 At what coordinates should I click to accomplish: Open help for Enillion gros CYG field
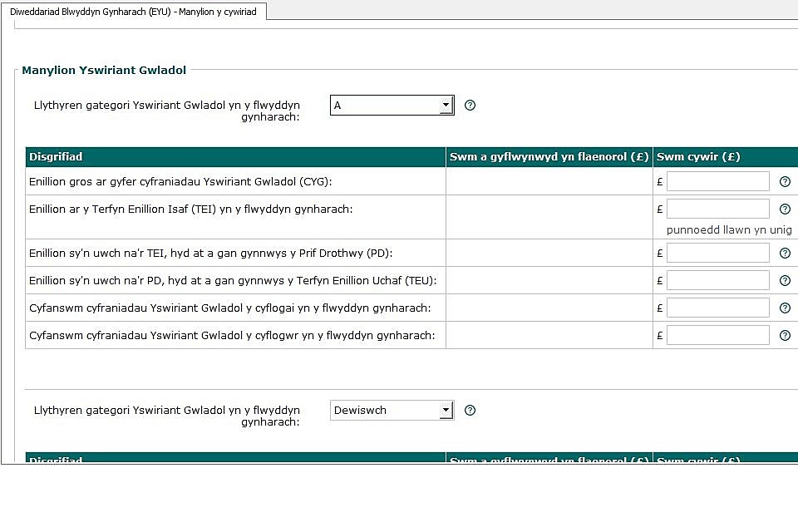tap(785, 182)
